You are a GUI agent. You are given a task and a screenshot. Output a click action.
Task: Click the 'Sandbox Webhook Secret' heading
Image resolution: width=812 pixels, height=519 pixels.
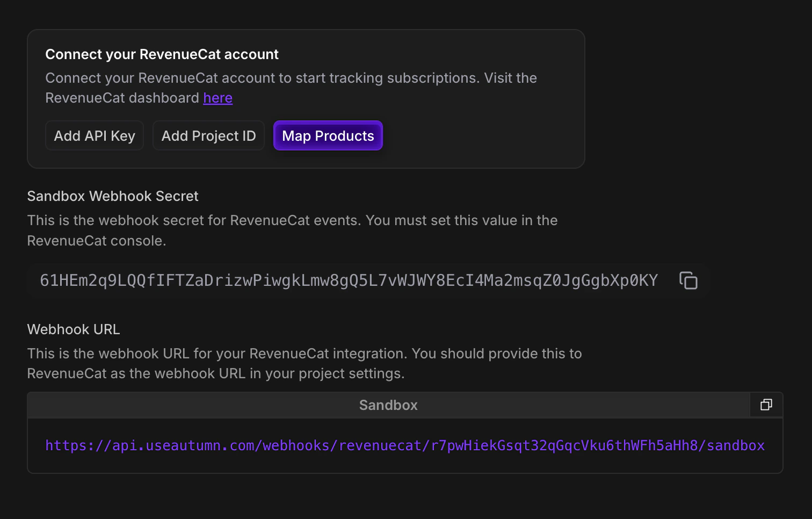pyautogui.click(x=113, y=196)
